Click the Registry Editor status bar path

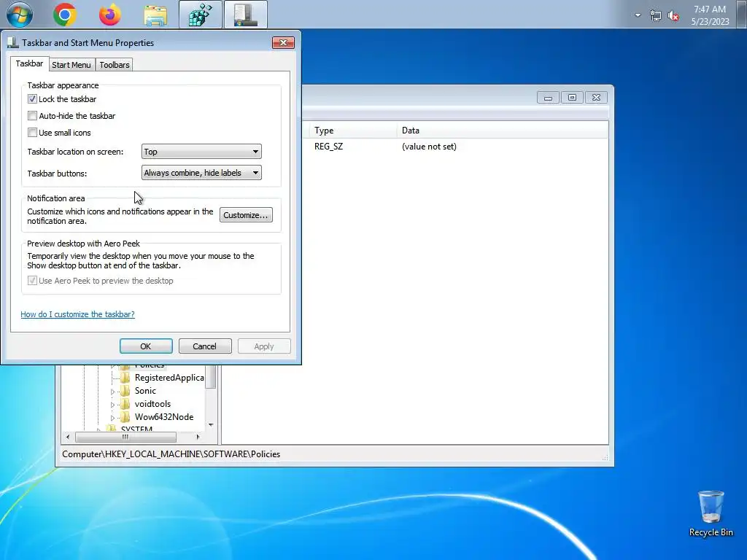171,454
